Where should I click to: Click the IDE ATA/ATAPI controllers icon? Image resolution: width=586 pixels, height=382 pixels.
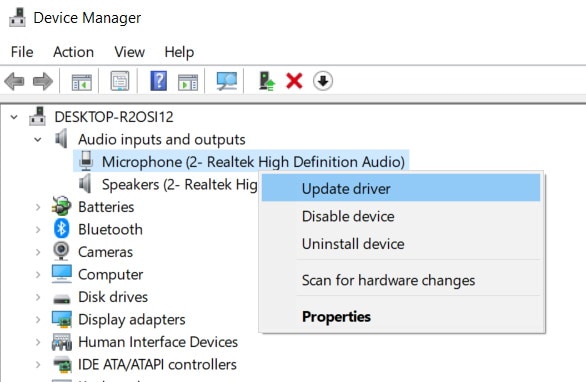[x=62, y=364]
